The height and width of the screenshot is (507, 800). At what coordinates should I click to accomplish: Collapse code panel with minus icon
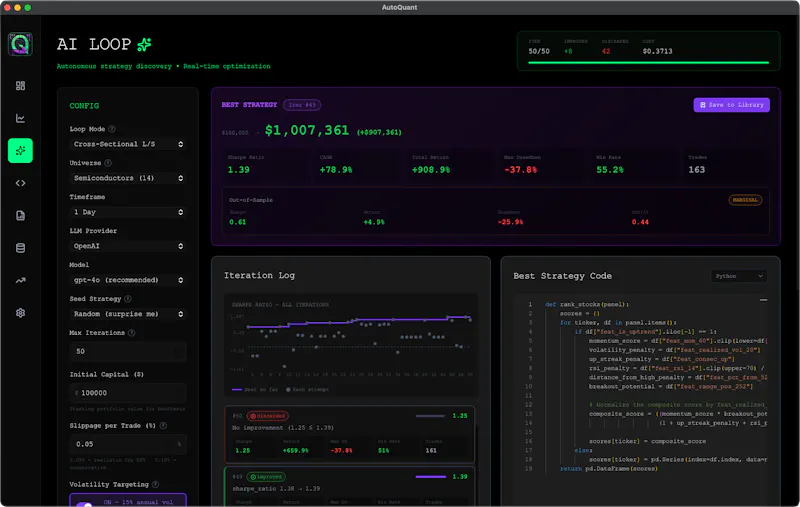coord(763,300)
